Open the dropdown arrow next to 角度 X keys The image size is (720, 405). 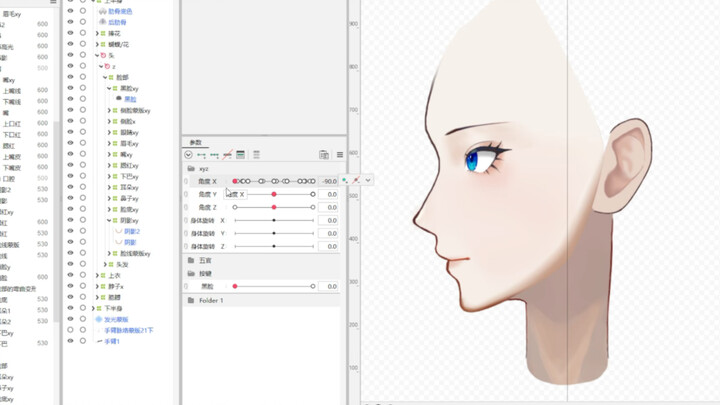(368, 181)
